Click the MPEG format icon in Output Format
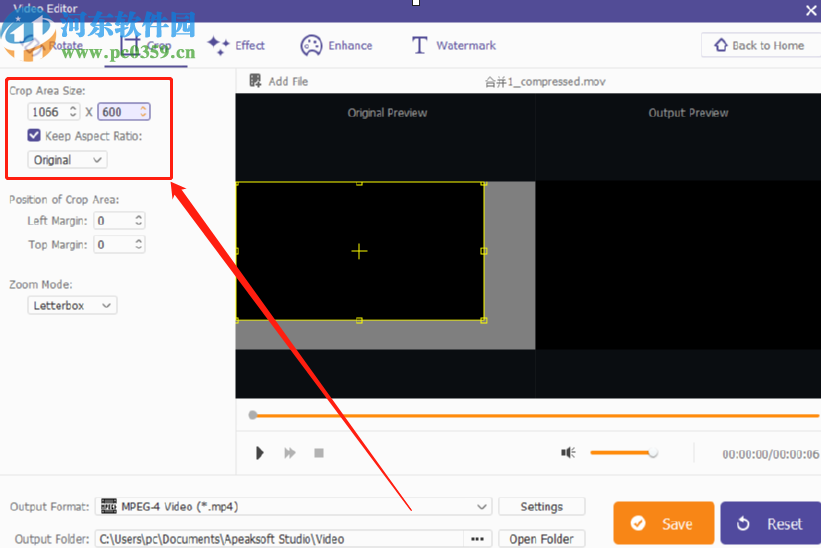Screen dimensions: 821x548 pyautogui.click(x=109, y=506)
